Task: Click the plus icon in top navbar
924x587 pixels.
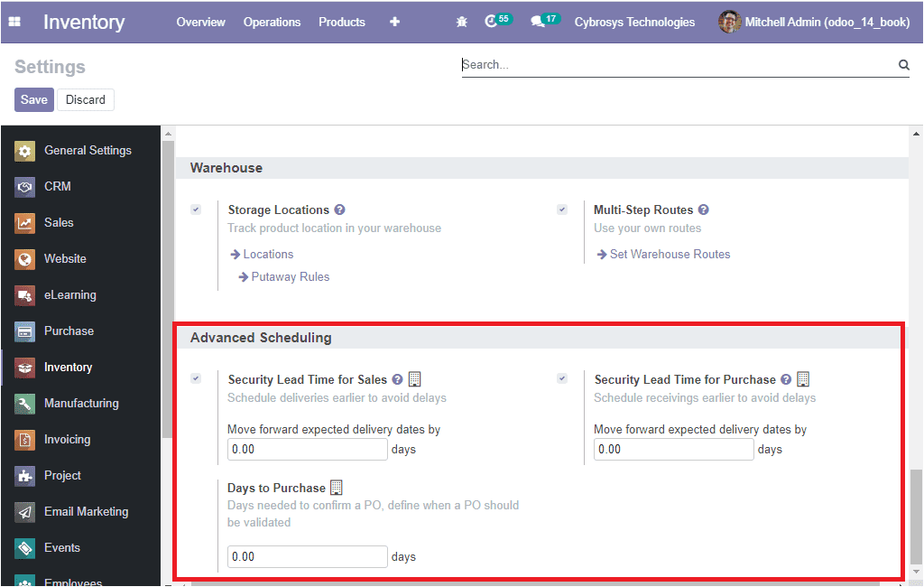Action: [x=395, y=22]
